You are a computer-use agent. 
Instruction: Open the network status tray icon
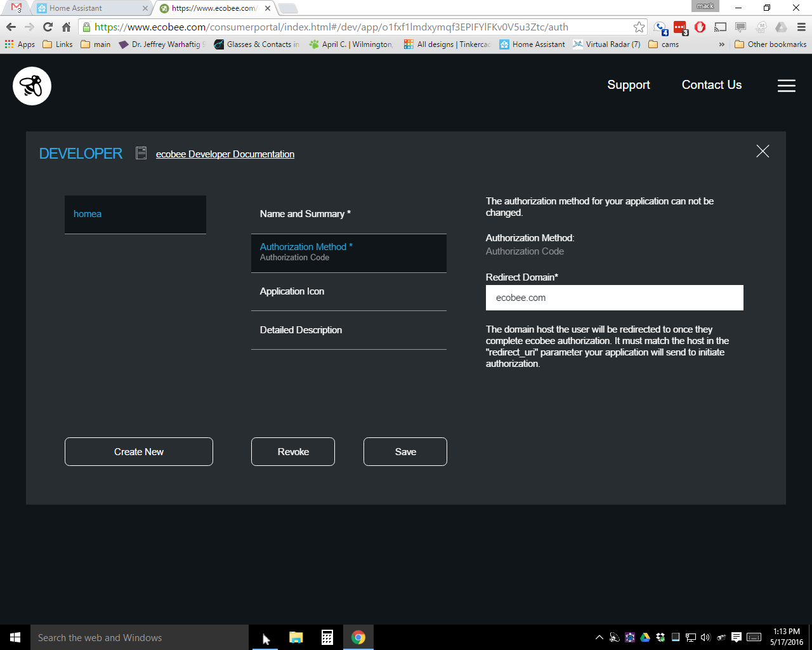(x=691, y=637)
